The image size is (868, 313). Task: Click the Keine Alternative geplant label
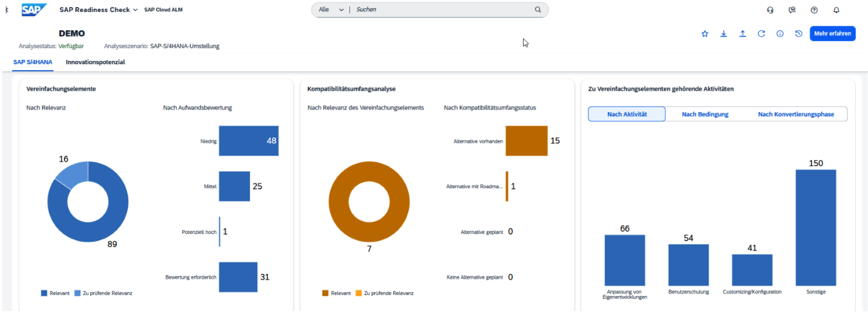tap(475, 277)
